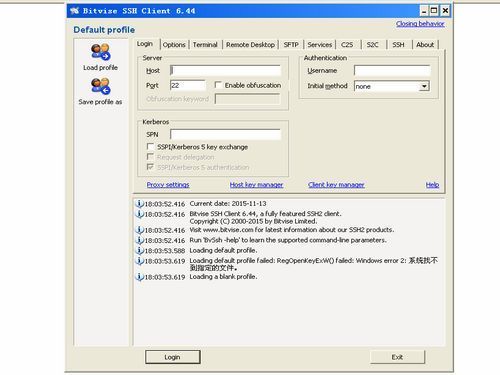
Task: Toggle SSPI/Kerberos 5 key exchange checkbox
Action: (150, 146)
